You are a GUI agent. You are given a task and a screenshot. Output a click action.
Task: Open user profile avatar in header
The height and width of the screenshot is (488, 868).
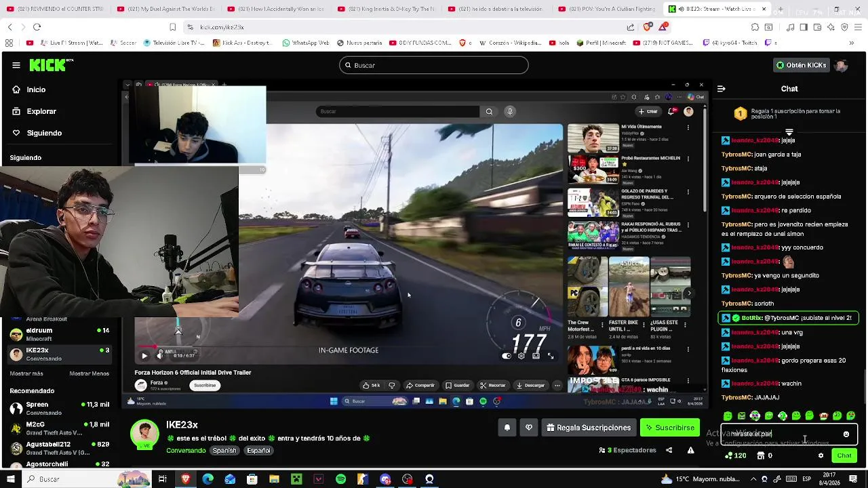[x=841, y=65]
